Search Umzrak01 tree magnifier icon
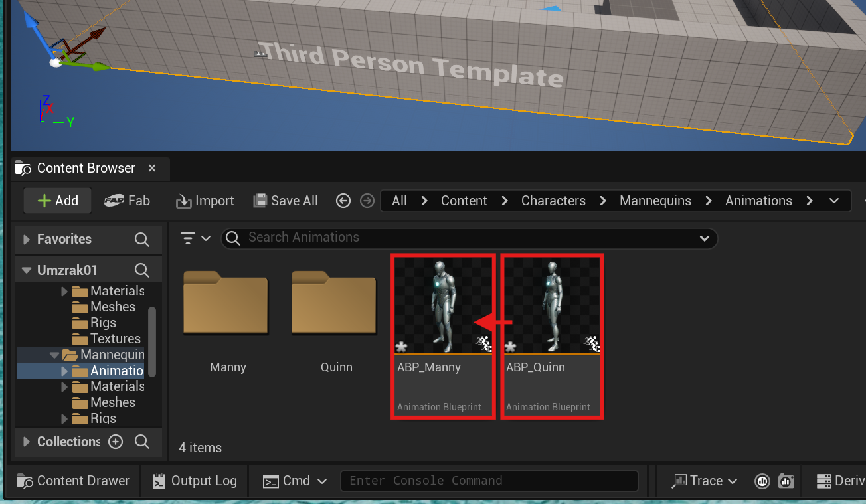 click(142, 270)
